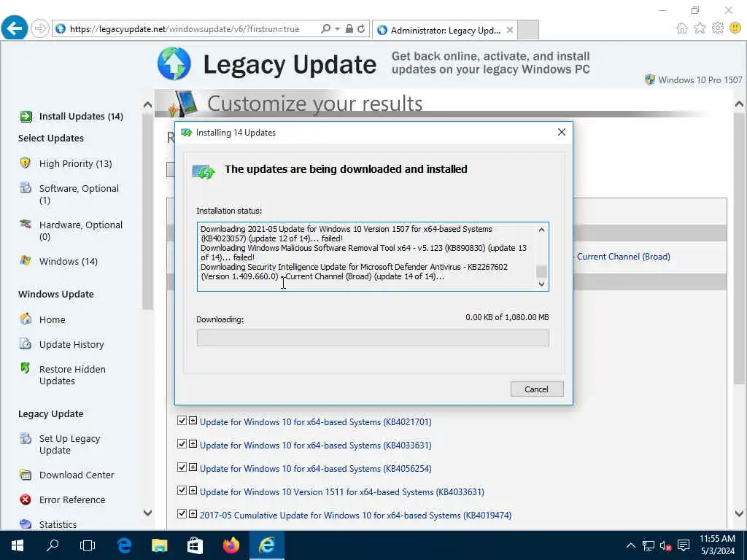Cancel the update installation

click(x=537, y=389)
